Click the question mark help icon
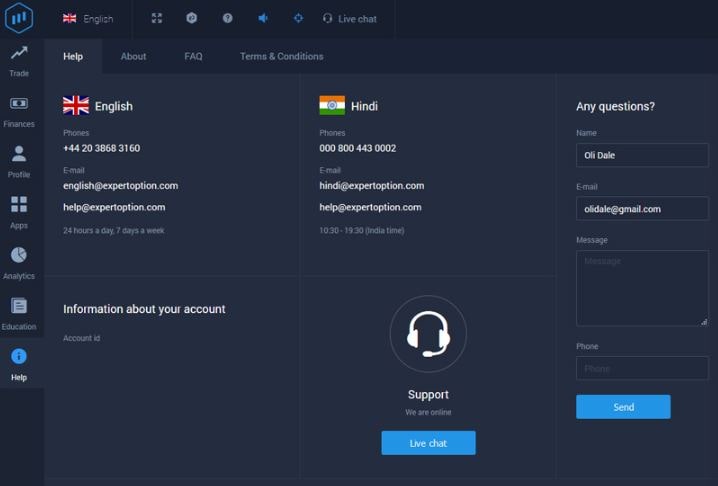 click(x=228, y=18)
